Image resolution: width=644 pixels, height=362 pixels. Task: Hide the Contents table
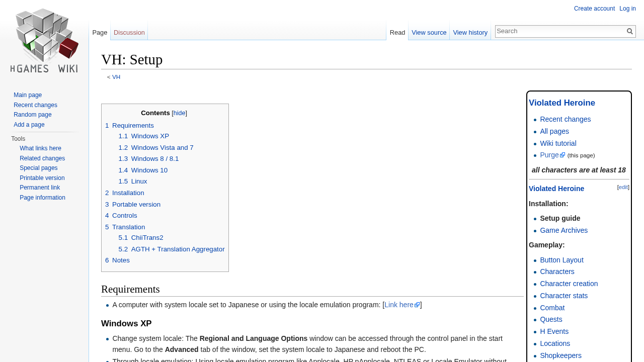coord(179,113)
